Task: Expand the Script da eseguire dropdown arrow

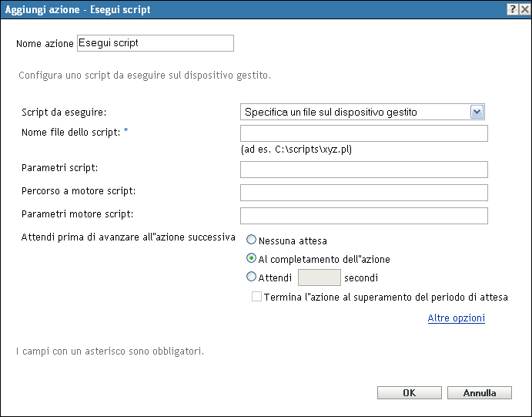Action: pyautogui.click(x=477, y=112)
